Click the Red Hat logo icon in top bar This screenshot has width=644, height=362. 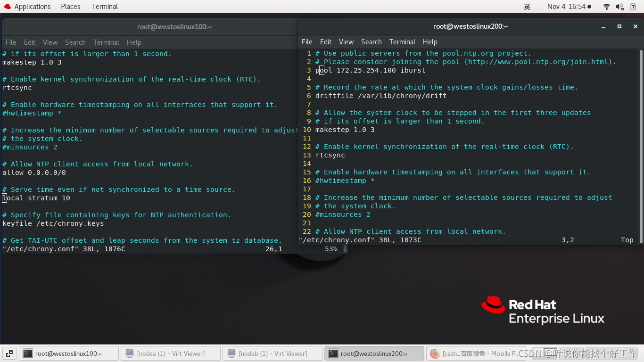point(7,7)
